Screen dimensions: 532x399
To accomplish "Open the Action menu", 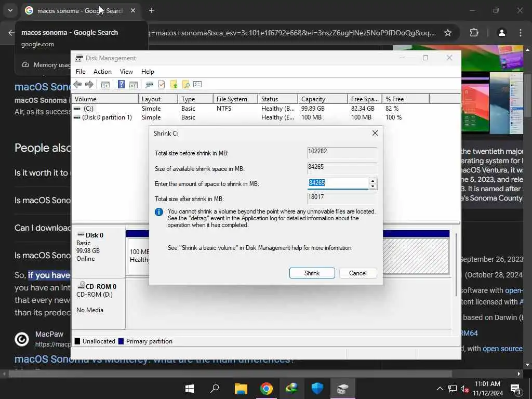I will pyautogui.click(x=102, y=72).
